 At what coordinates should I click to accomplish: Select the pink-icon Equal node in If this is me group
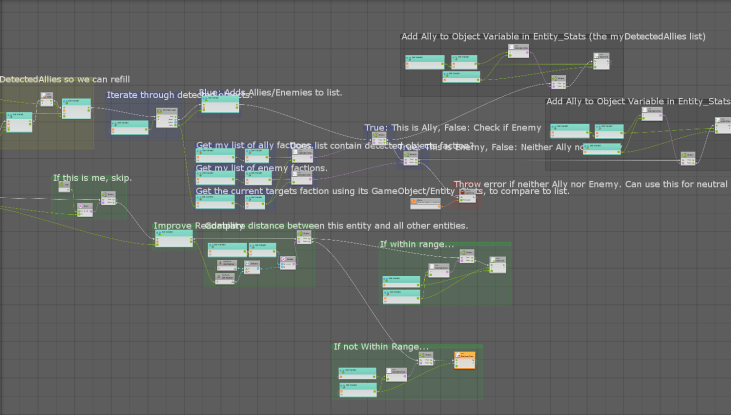click(85, 210)
